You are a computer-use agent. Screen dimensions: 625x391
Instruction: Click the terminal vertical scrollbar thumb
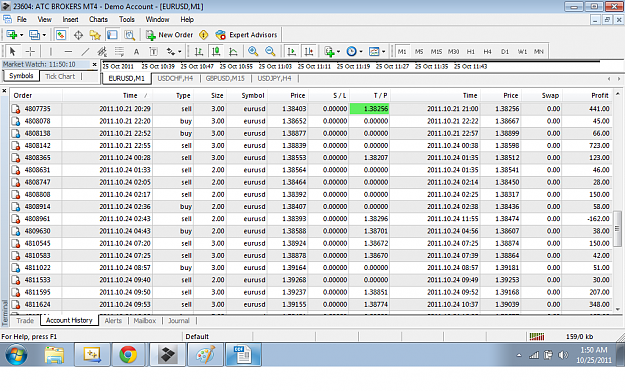[617, 228]
